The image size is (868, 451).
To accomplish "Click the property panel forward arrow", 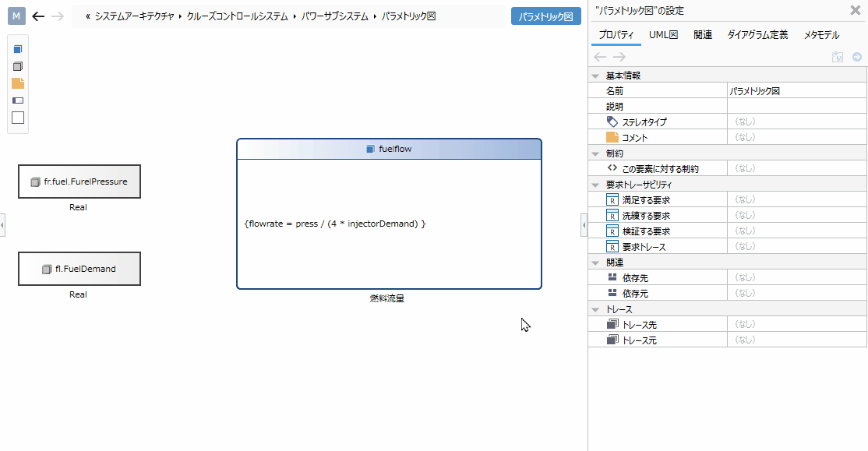I will (x=619, y=57).
